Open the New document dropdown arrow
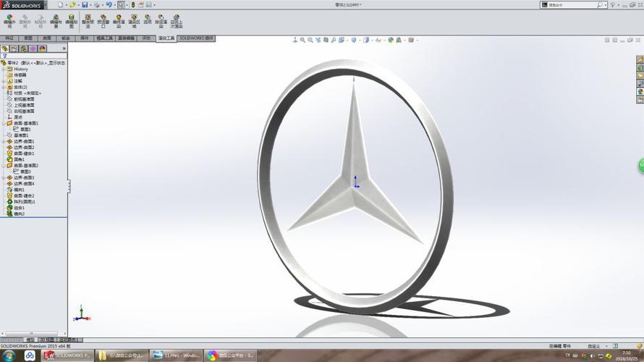Image resolution: width=644 pixels, height=362 pixels. click(x=66, y=5)
